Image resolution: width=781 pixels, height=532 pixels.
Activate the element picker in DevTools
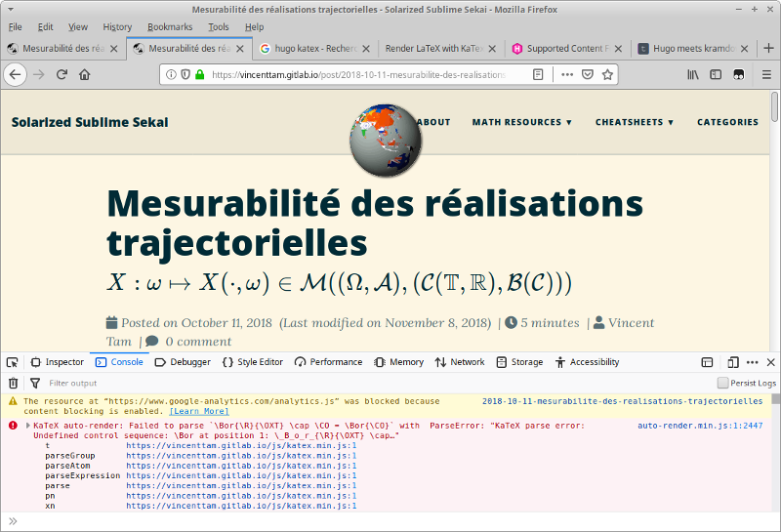pos(13,362)
